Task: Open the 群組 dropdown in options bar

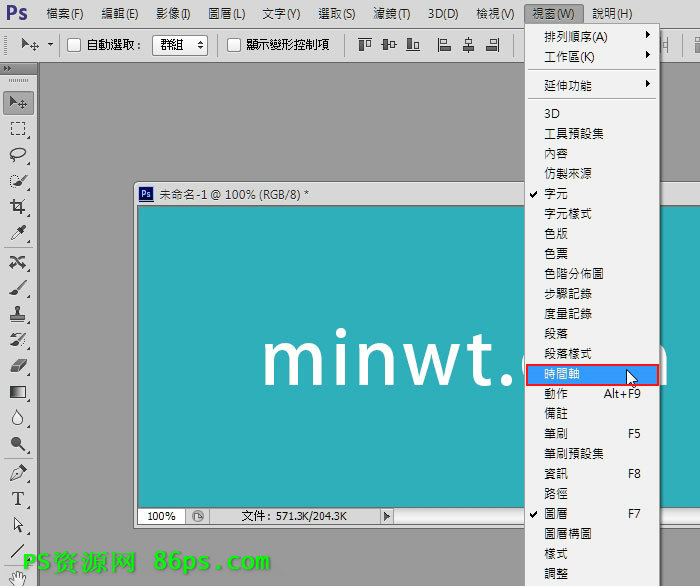Action: 180,45
